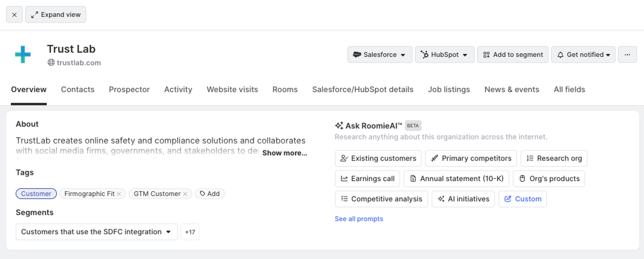Click the Trust Lab plus logo
The width and height of the screenshot is (644, 259).
tap(23, 54)
